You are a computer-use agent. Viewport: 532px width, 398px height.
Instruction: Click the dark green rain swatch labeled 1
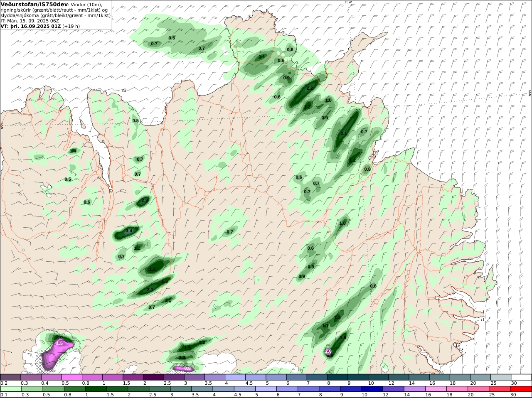point(96,389)
